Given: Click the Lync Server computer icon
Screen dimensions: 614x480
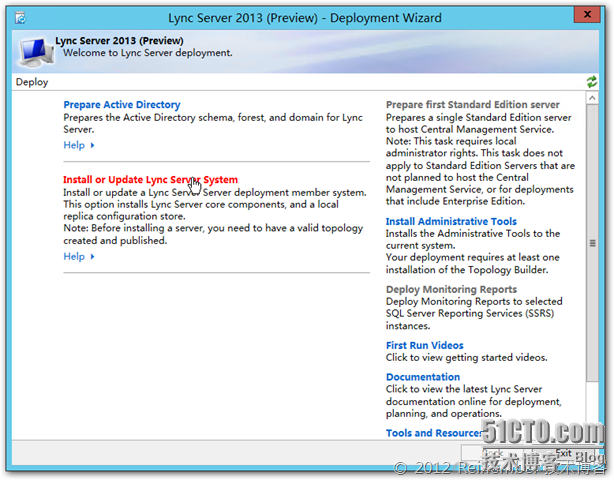Looking at the screenshot, I should click(36, 52).
